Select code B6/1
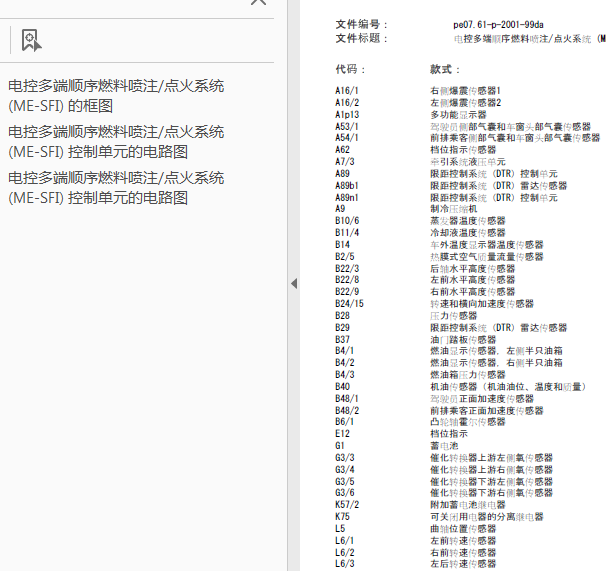Viewport: 606px width, 571px height. pyautogui.click(x=344, y=421)
